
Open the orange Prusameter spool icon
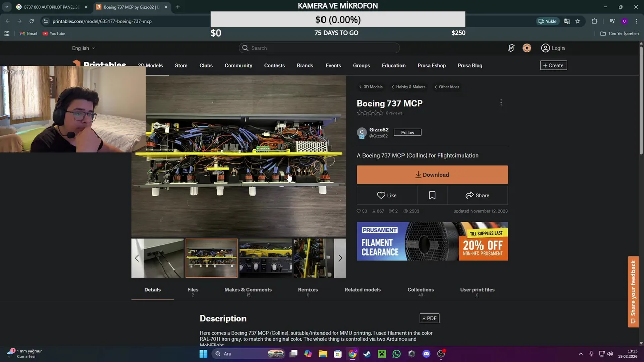(x=527, y=48)
